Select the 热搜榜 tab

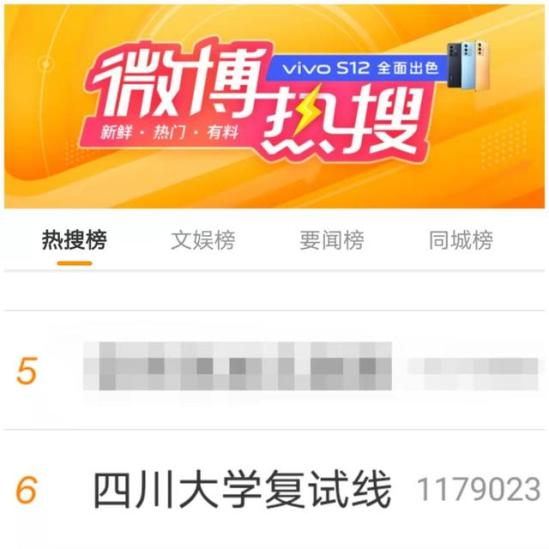pyautogui.click(x=74, y=240)
